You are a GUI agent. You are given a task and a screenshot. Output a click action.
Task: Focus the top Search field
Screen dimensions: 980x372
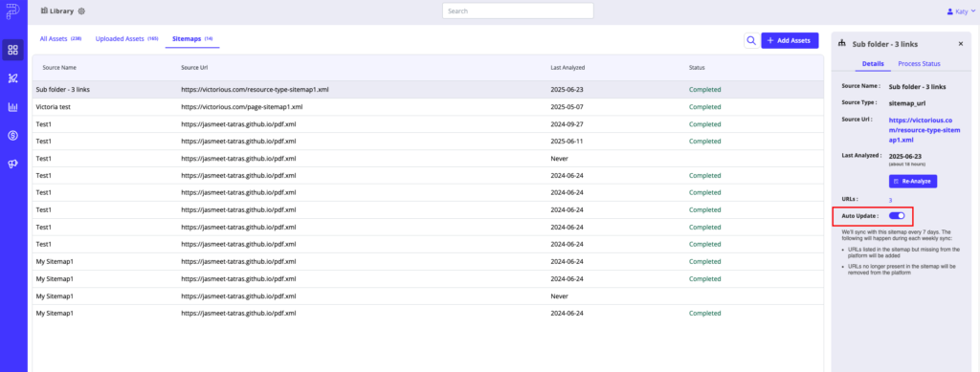coord(518,11)
